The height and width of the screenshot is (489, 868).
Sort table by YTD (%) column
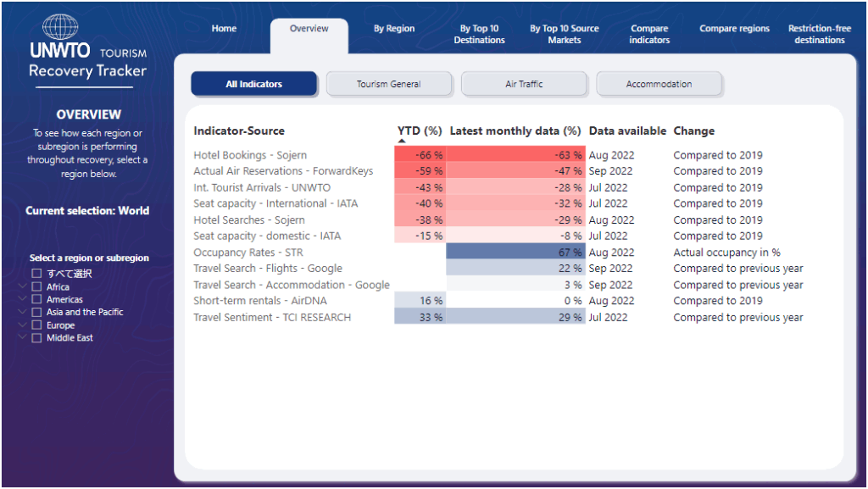point(420,131)
